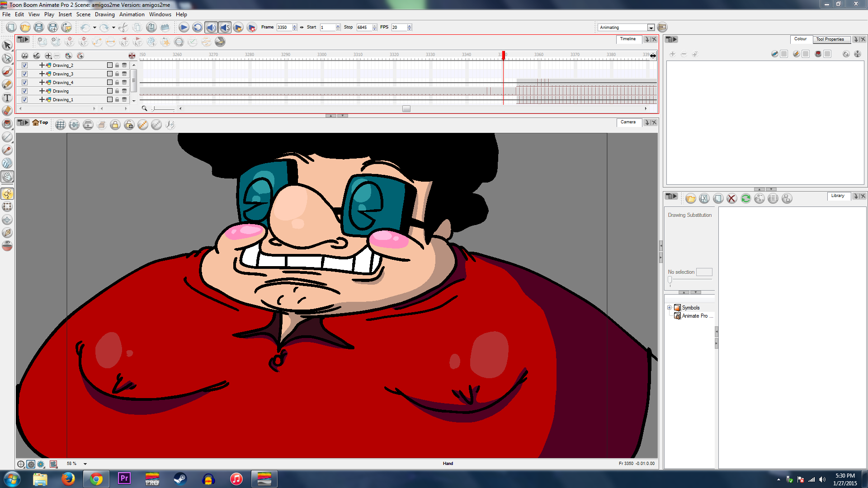The width and height of the screenshot is (868, 488).
Task: Expand the Symbols folder in Library
Action: tap(670, 308)
